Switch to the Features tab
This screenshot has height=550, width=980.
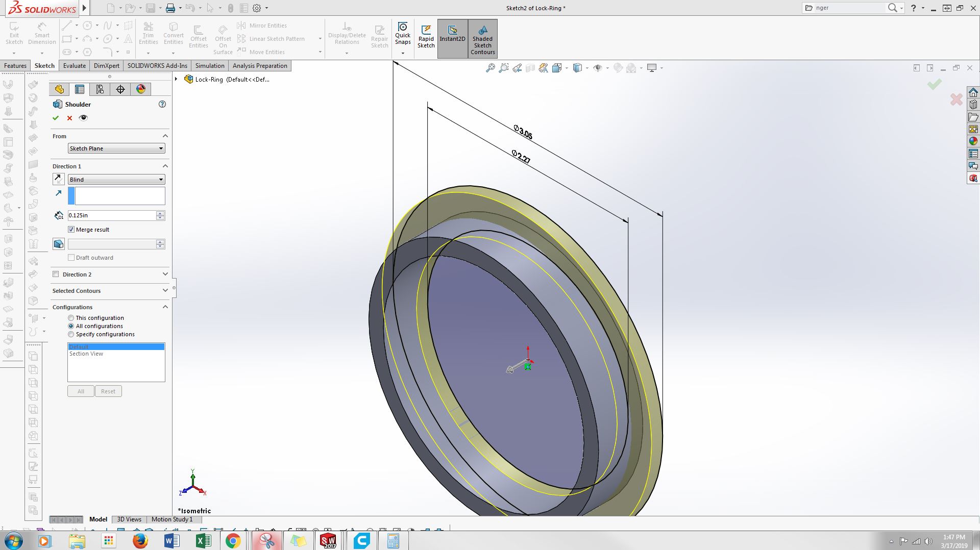click(15, 66)
